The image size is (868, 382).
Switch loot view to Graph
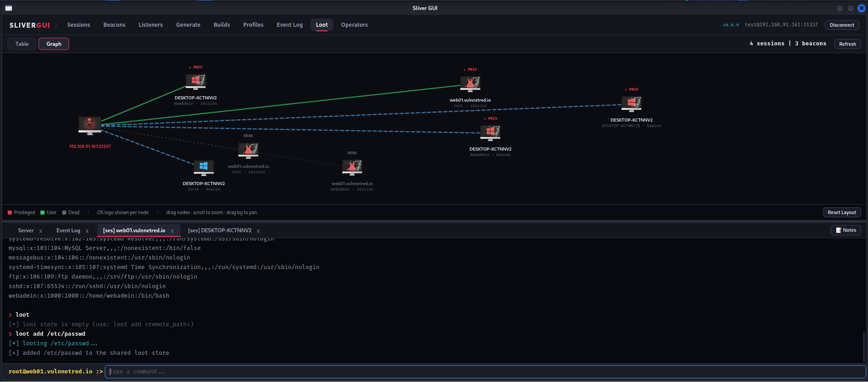click(x=54, y=44)
